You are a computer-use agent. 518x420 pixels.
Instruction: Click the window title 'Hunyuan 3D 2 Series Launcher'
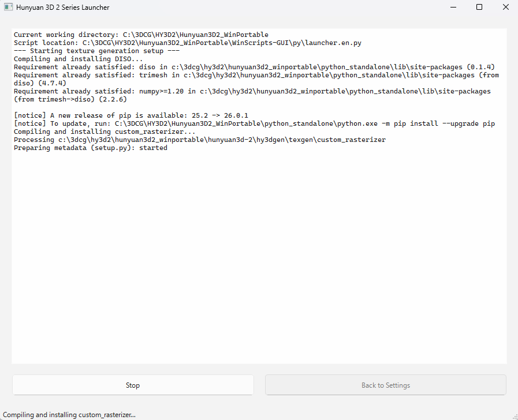point(62,7)
